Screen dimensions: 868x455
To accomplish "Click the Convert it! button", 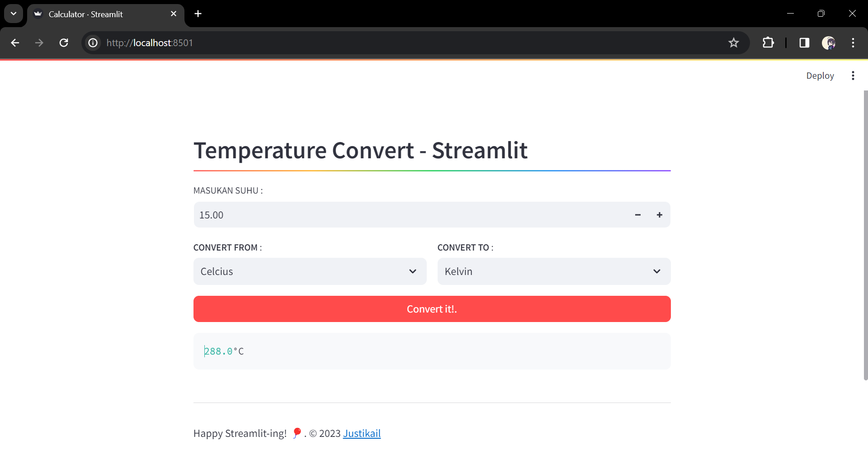I will click(x=432, y=309).
